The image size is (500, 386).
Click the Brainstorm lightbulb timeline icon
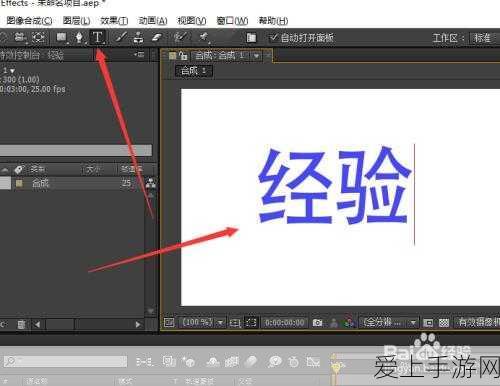tap(275, 361)
